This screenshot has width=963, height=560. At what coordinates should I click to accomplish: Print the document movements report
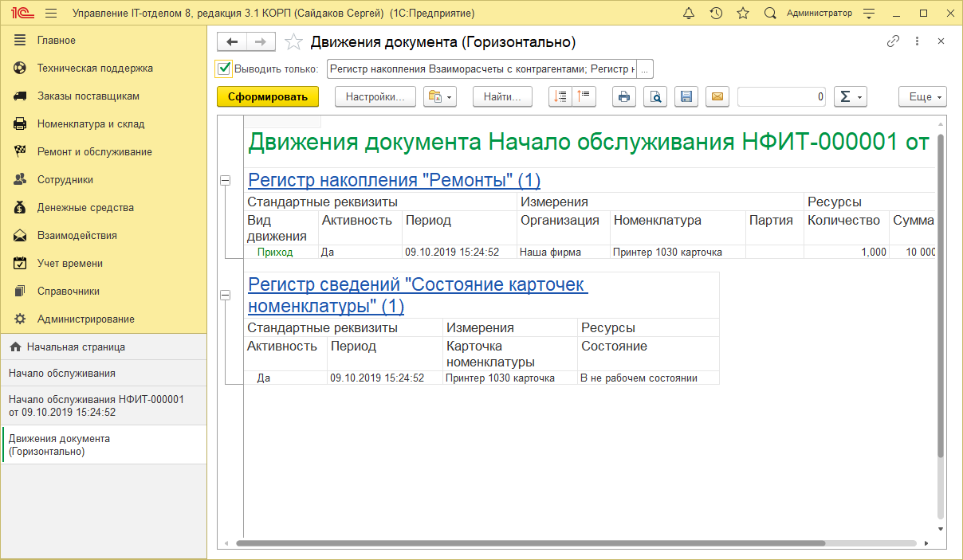[624, 96]
